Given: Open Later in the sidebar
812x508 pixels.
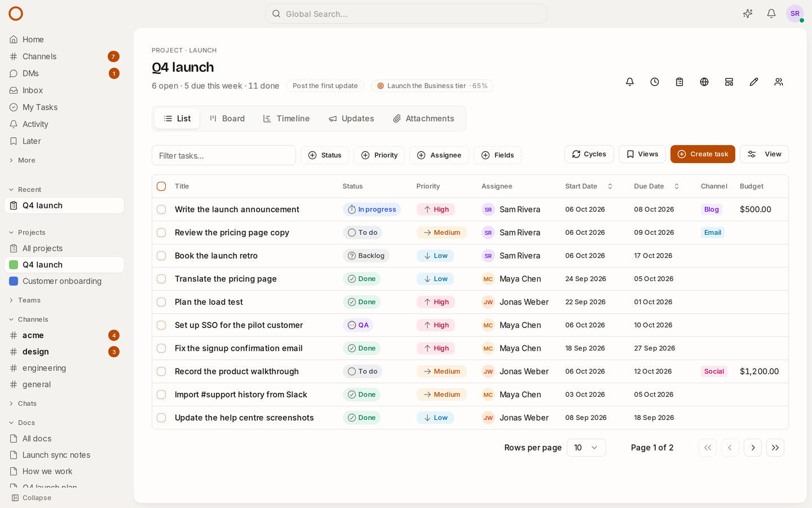Looking at the screenshot, I should [x=64, y=141].
